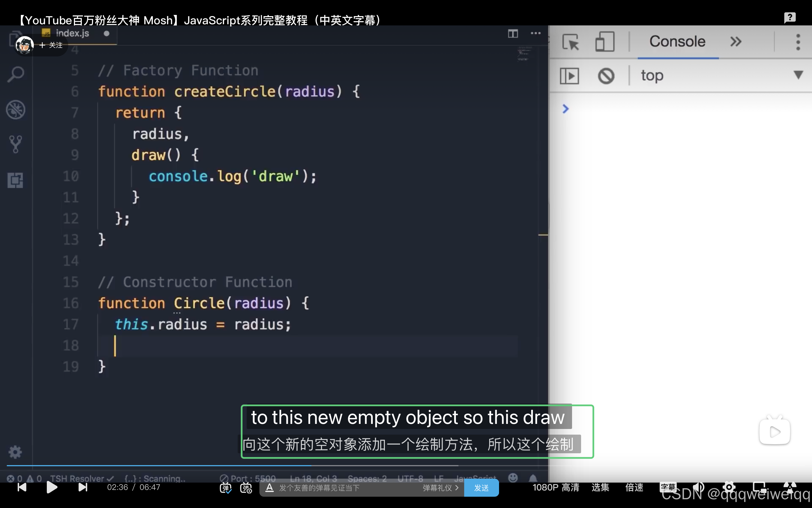The height and width of the screenshot is (508, 812).
Task: Open Extensions sidebar icon
Action: pyautogui.click(x=16, y=180)
